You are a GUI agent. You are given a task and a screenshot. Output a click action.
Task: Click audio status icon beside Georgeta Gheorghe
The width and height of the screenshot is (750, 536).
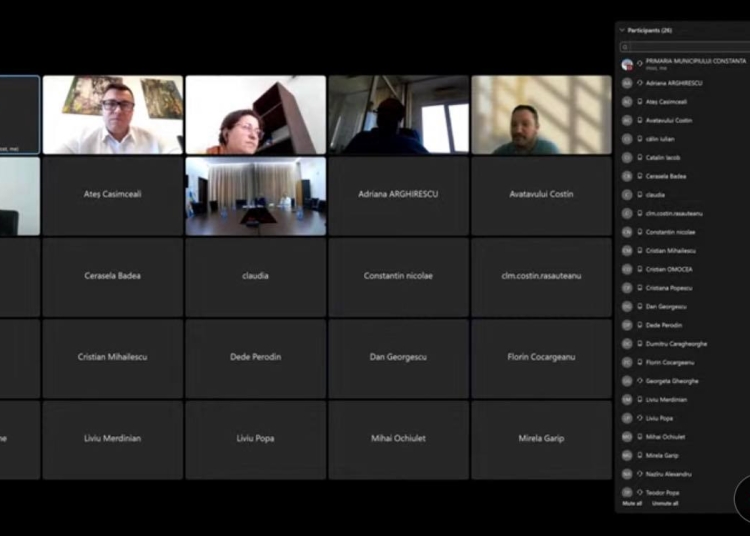click(x=640, y=381)
